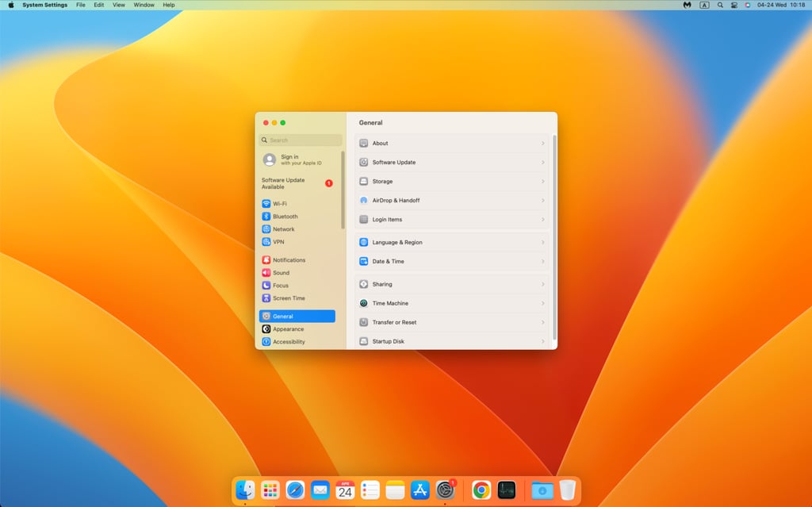Click the Software Update gear icon
Image resolution: width=812 pixels, height=507 pixels.
coord(363,163)
